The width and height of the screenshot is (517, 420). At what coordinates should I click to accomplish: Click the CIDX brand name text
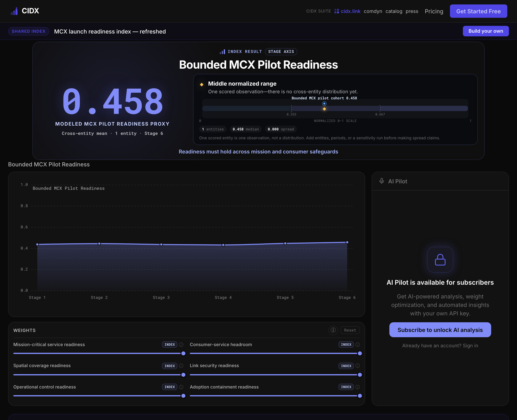tap(30, 11)
